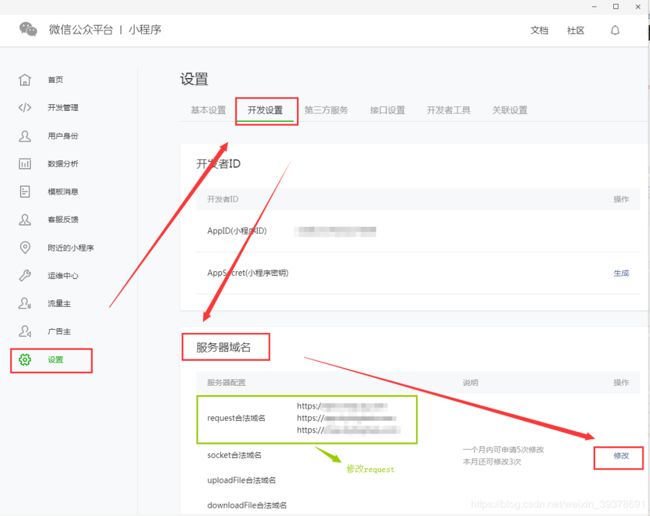Screen dimensions: 650x516
Task: Open 开发管理 in the sidebar
Action: click(63, 108)
